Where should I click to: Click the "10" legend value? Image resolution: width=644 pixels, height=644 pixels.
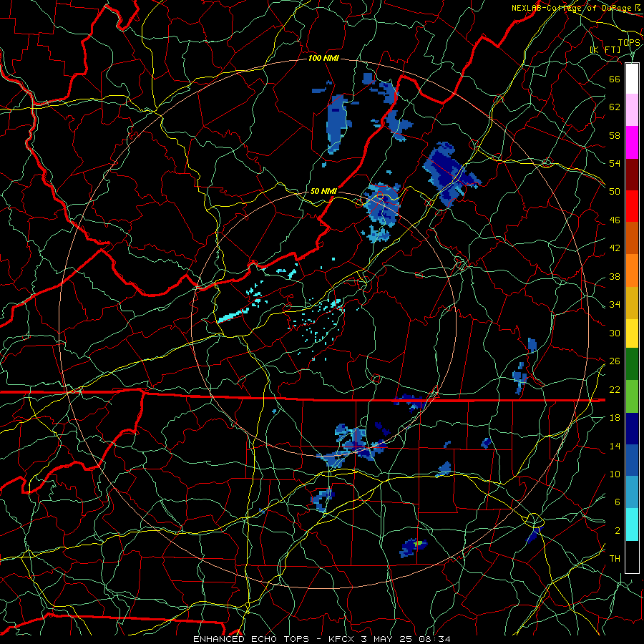(x=615, y=474)
